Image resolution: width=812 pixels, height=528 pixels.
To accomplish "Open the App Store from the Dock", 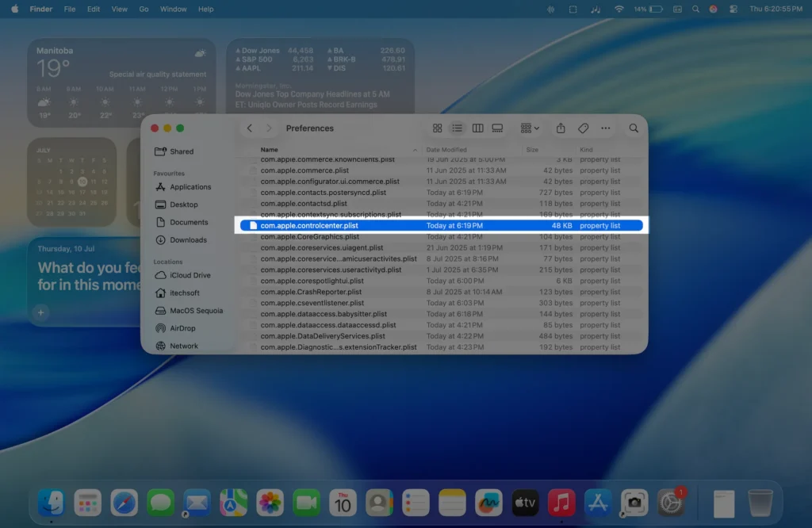I will click(x=597, y=502).
